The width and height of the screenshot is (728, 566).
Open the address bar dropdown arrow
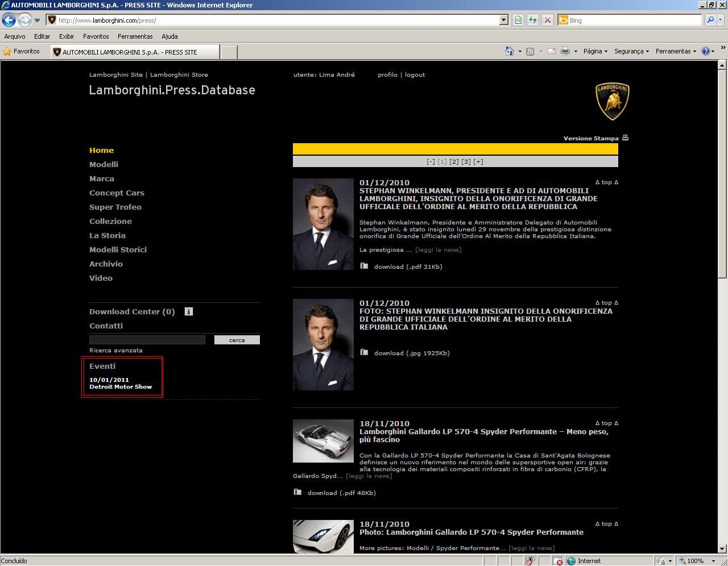(503, 20)
